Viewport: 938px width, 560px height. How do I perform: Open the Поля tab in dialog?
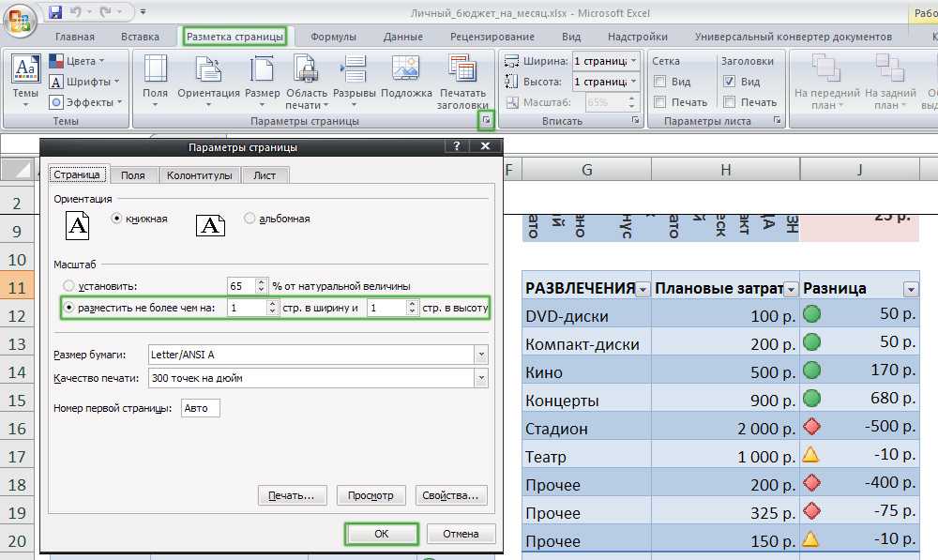[x=133, y=175]
